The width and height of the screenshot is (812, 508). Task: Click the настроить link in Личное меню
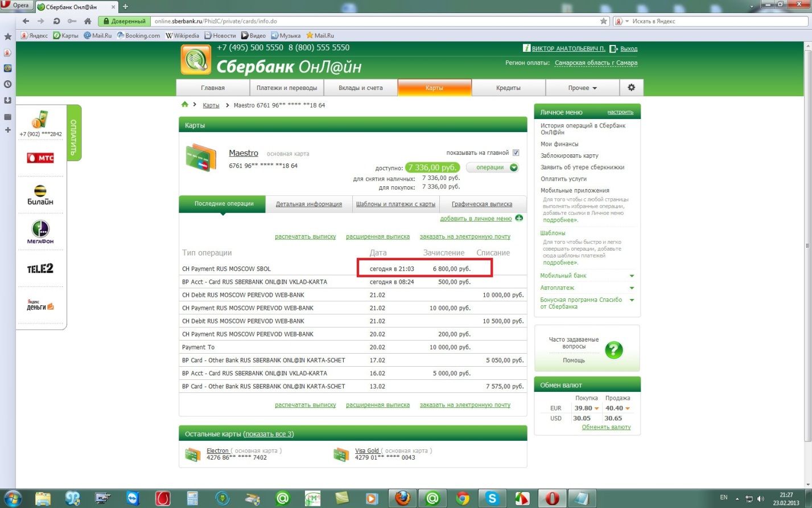click(x=620, y=112)
